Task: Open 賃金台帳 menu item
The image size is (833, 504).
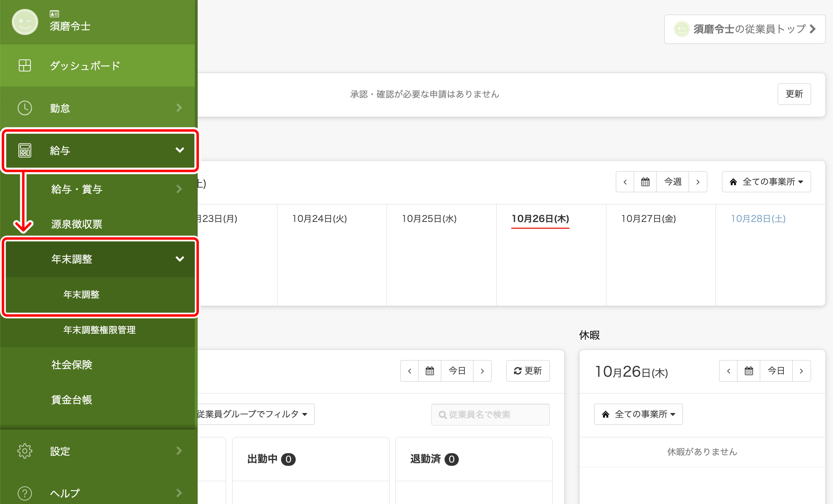Action: pyautogui.click(x=98, y=400)
